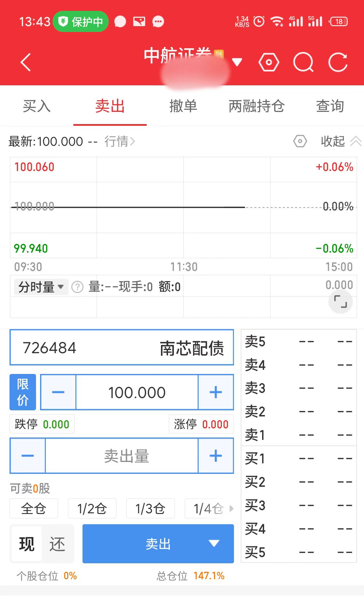Tap the Wi-Fi status icon

click(277, 21)
